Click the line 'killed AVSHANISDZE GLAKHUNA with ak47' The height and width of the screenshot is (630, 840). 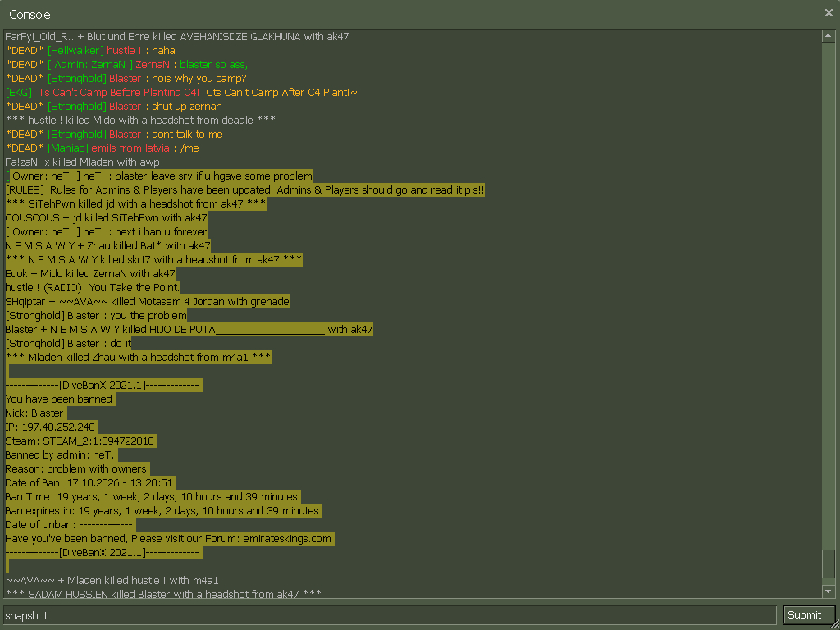tap(177, 36)
